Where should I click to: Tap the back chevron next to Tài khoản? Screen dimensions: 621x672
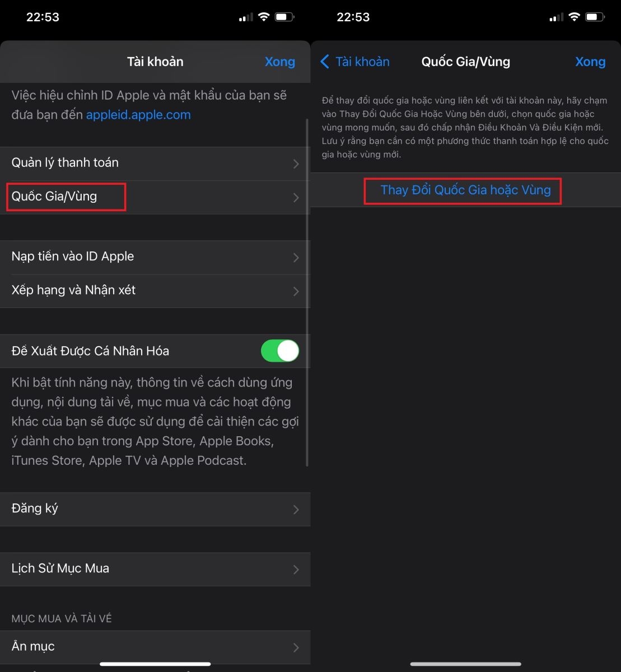pyautogui.click(x=325, y=62)
